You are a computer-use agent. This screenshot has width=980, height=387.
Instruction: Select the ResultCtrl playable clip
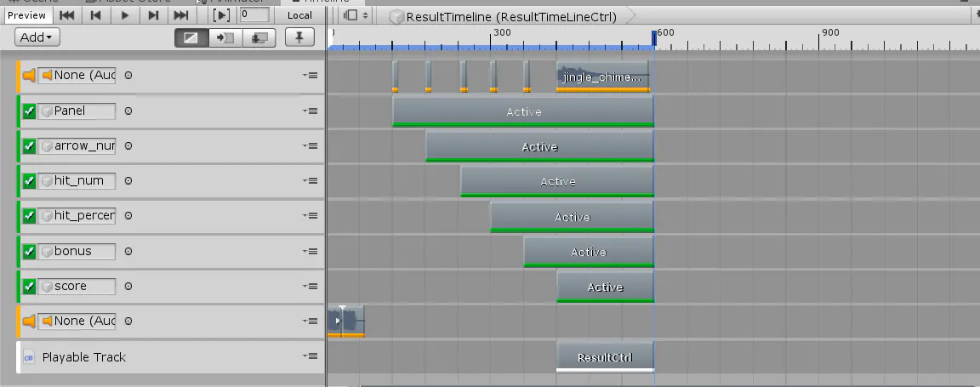605,357
